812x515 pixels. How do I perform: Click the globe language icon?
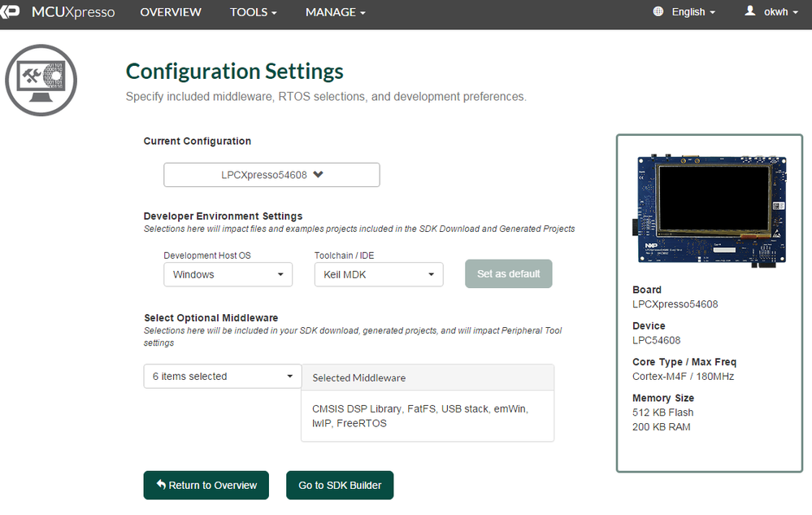(658, 11)
